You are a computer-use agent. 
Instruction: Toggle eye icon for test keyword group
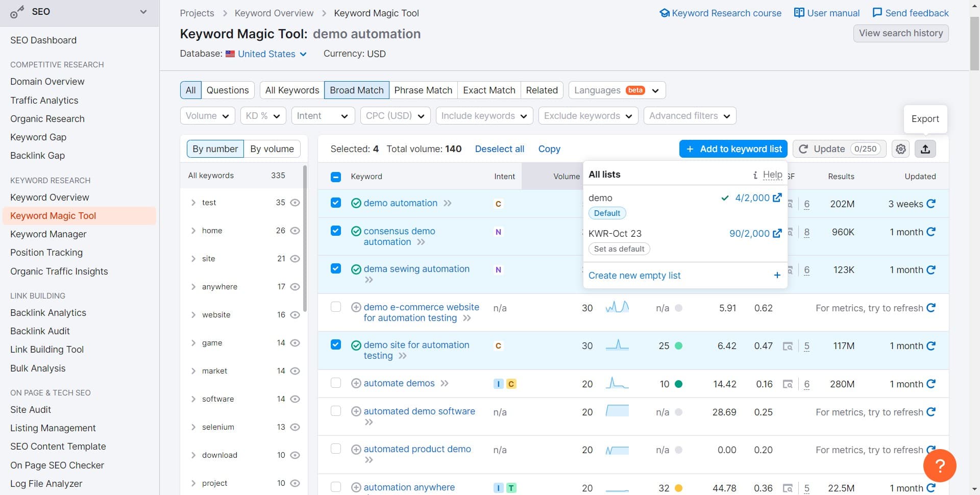(x=295, y=203)
